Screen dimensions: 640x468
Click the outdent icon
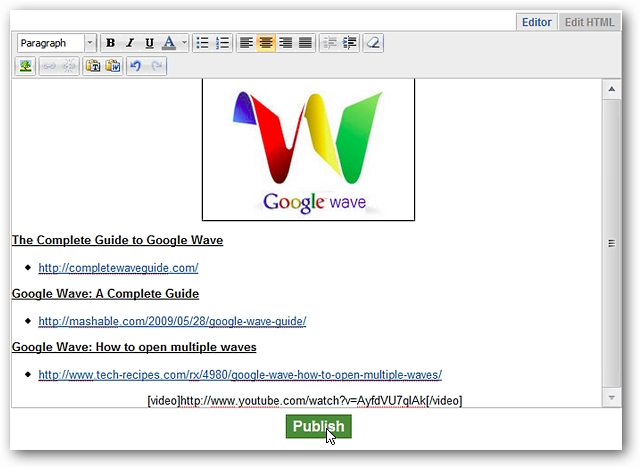(x=329, y=43)
